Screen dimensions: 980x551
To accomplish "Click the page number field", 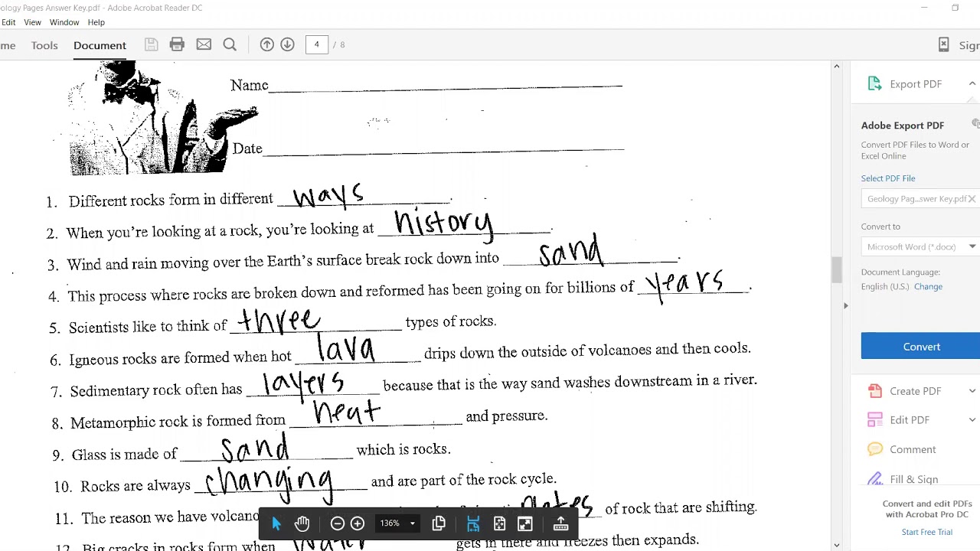I will point(316,44).
